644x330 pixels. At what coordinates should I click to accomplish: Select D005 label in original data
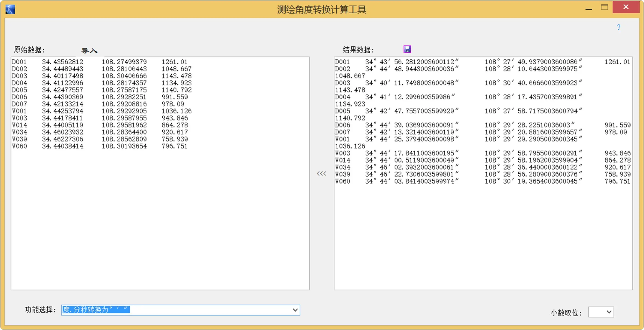pos(19,90)
